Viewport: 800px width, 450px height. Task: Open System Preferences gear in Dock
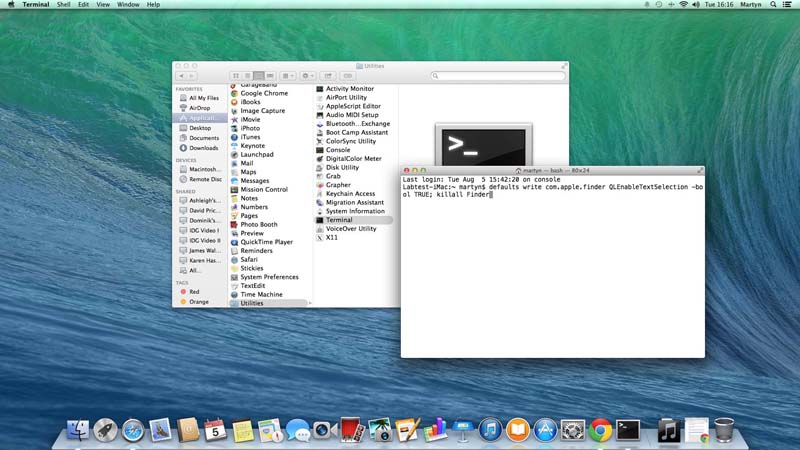(x=573, y=430)
